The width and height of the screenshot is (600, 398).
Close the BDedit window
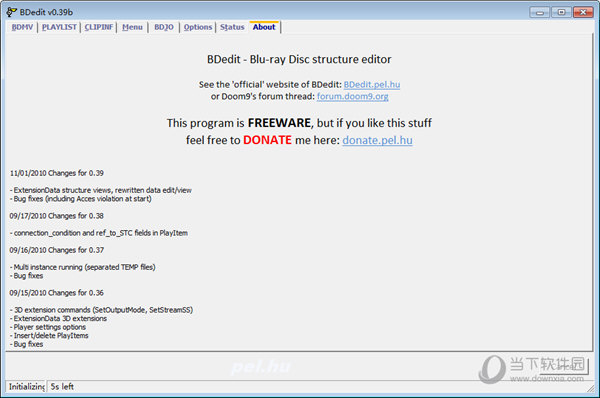583,12
